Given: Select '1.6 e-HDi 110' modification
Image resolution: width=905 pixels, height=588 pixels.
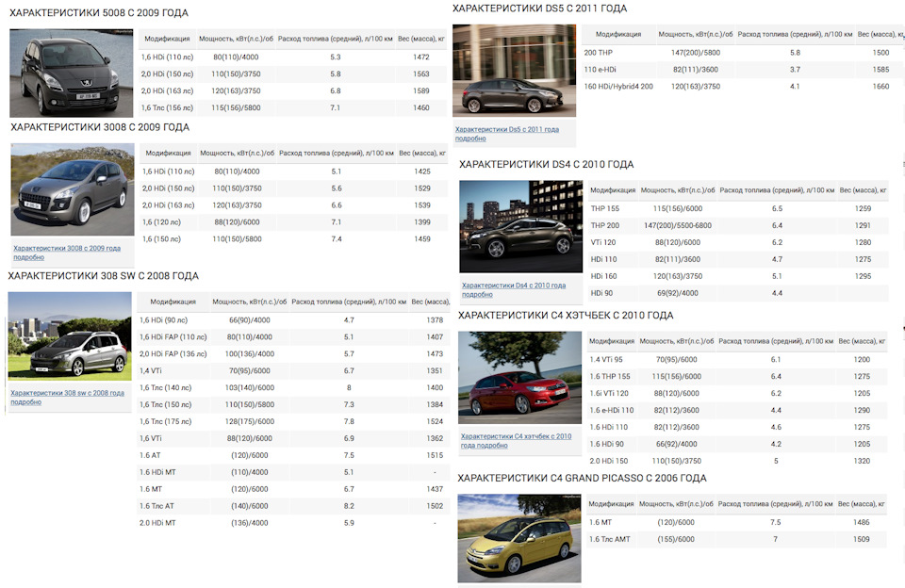Looking at the screenshot, I should tap(611, 410).
